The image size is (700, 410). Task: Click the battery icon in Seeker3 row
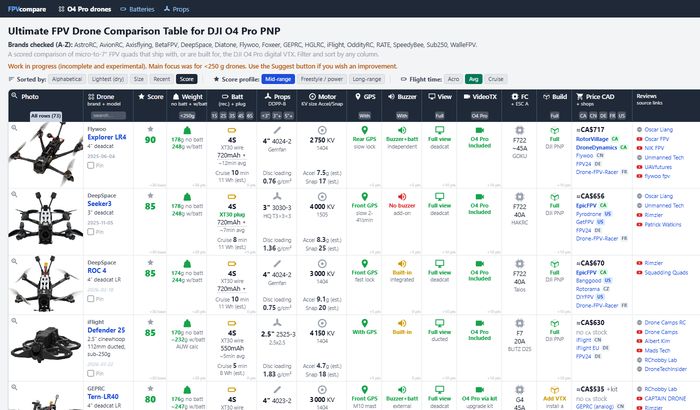[232, 197]
